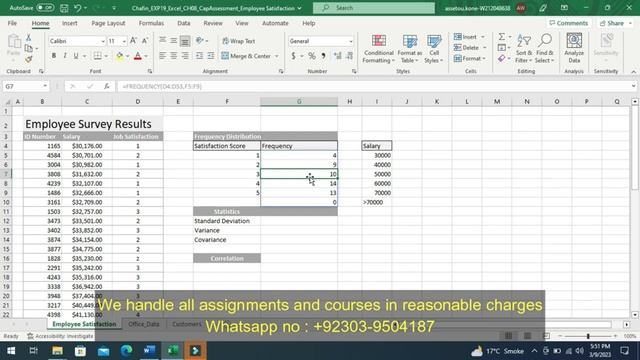This screenshot has height=360, width=640.
Task: Toggle Bottom Align
Action: (x=185, y=41)
